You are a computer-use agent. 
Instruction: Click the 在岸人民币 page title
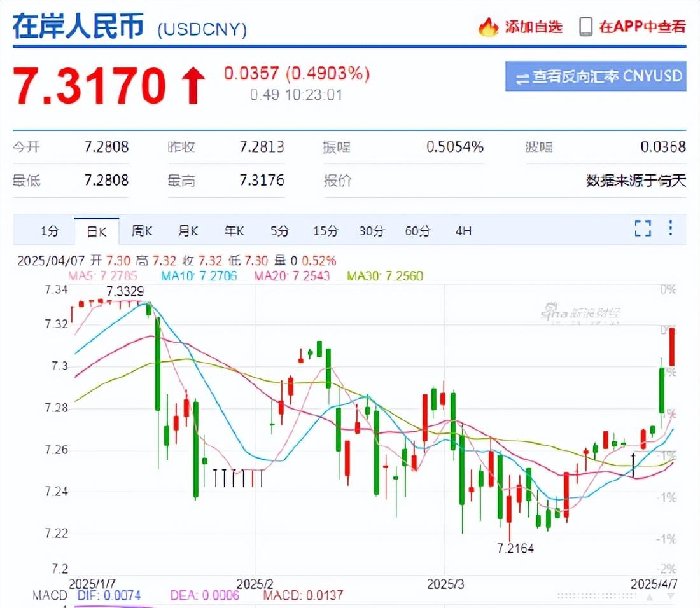[x=78, y=25]
